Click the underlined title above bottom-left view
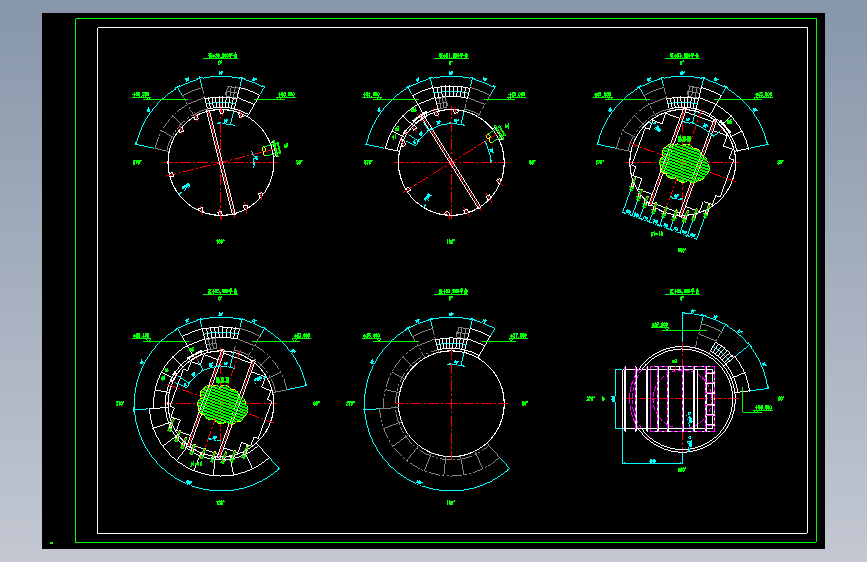This screenshot has width=867, height=562. pyautogui.click(x=222, y=292)
